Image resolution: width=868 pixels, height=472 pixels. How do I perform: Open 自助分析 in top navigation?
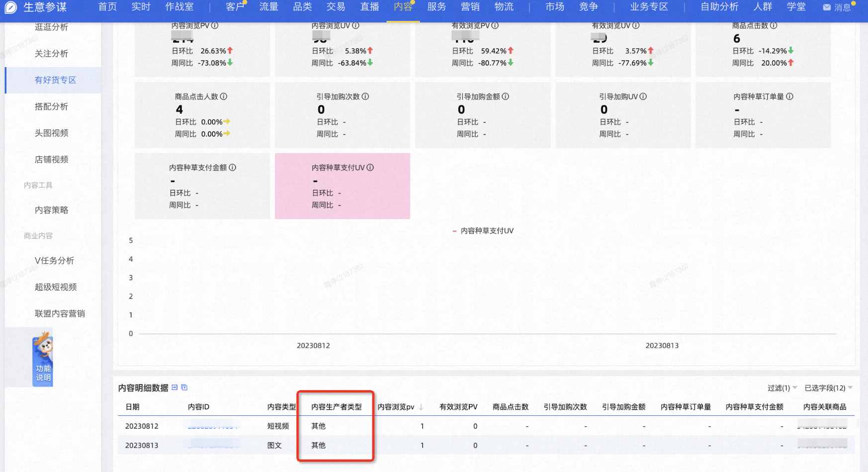pyautogui.click(x=719, y=7)
